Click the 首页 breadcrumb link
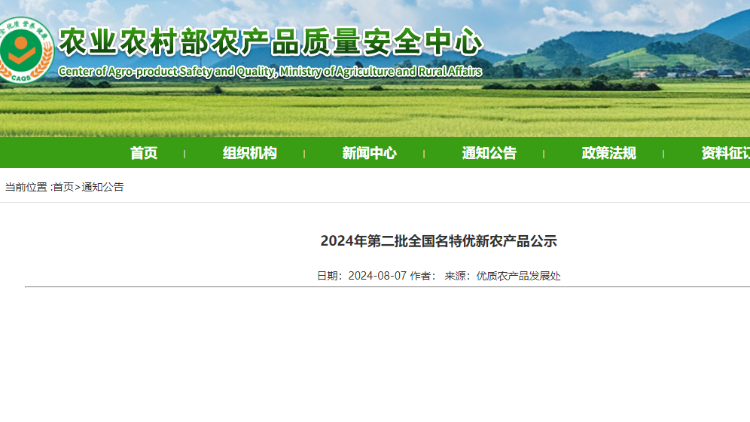 click(x=63, y=187)
